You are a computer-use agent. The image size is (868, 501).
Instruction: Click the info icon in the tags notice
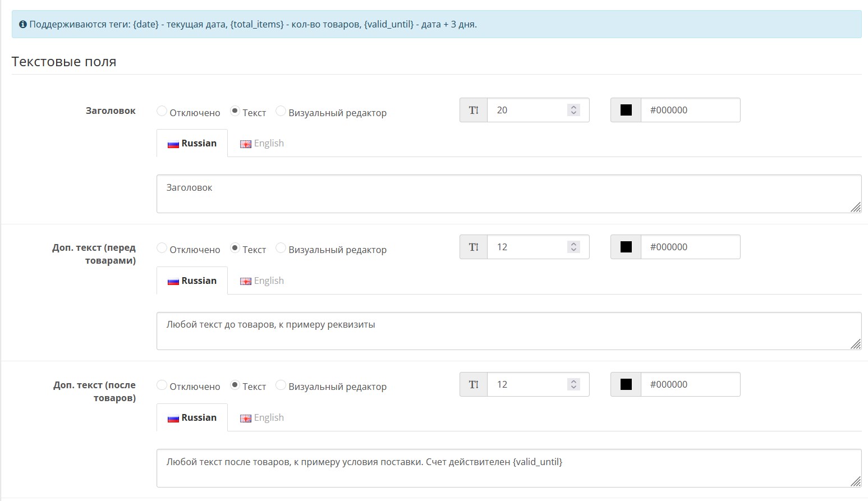coord(23,24)
